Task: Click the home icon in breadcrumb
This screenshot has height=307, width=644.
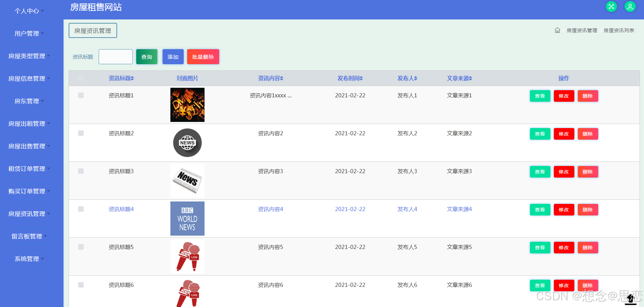Action: coord(557,30)
